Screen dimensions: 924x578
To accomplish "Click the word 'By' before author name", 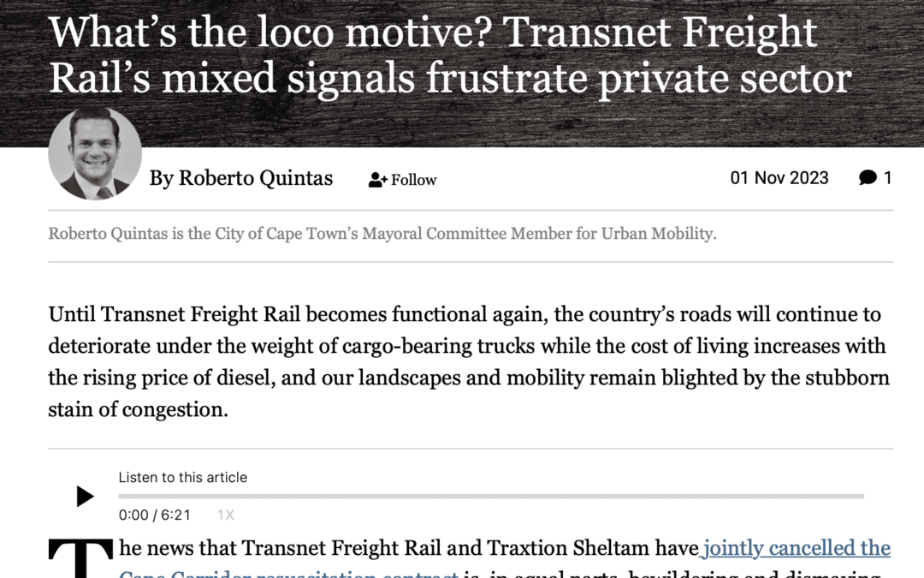I will [161, 178].
